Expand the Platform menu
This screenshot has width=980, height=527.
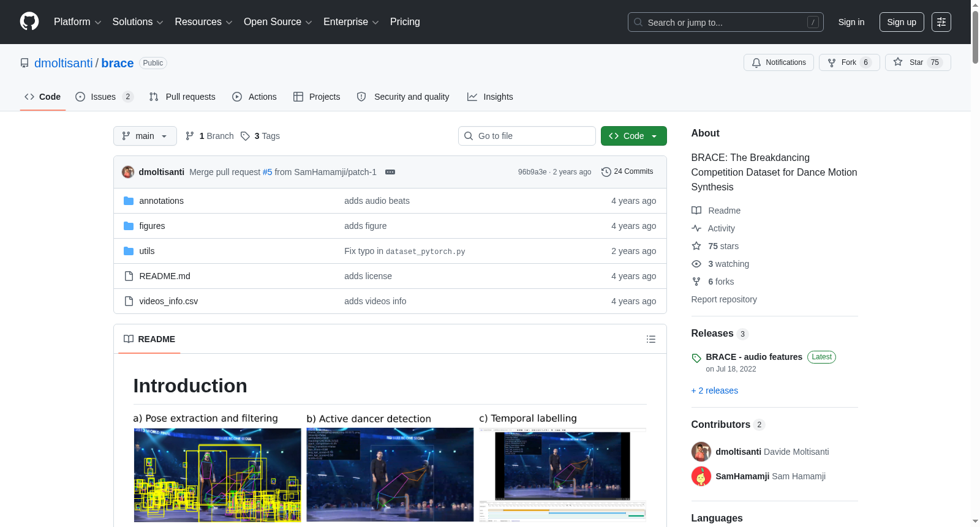click(78, 22)
